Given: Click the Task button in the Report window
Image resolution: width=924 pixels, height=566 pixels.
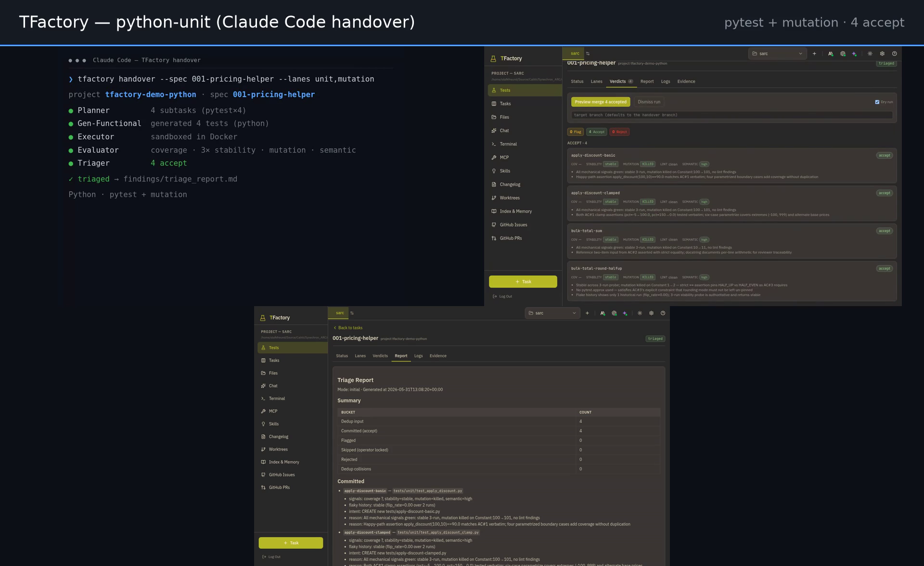Looking at the screenshot, I should point(291,543).
